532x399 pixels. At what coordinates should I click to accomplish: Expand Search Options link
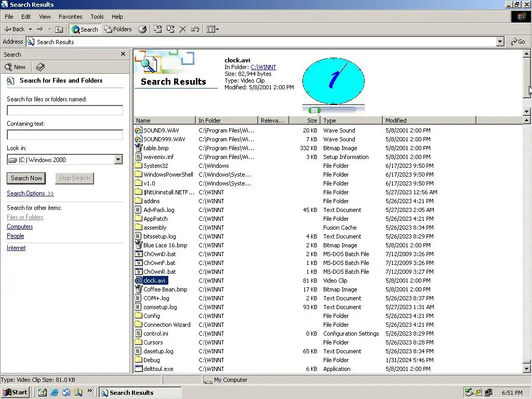click(30, 193)
